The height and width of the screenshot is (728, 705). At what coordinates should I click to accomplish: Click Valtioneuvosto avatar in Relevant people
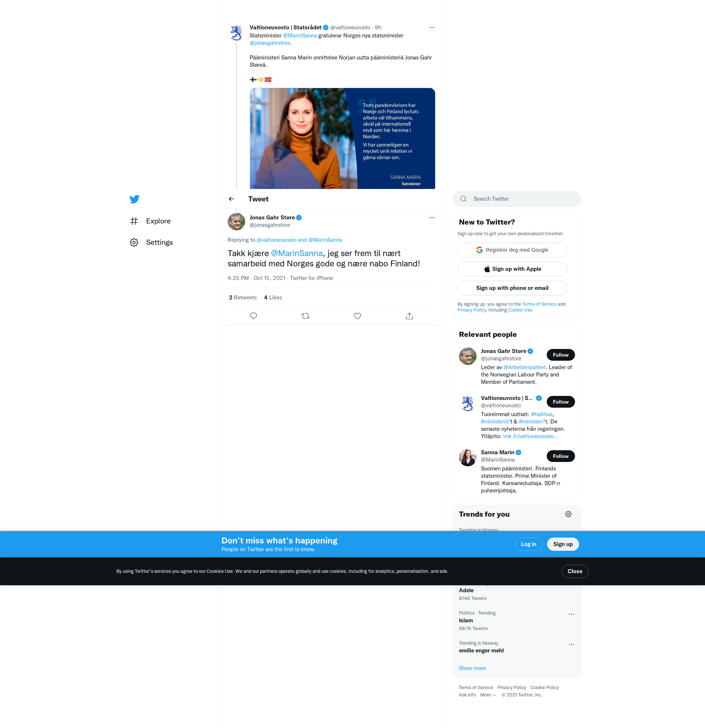(467, 403)
